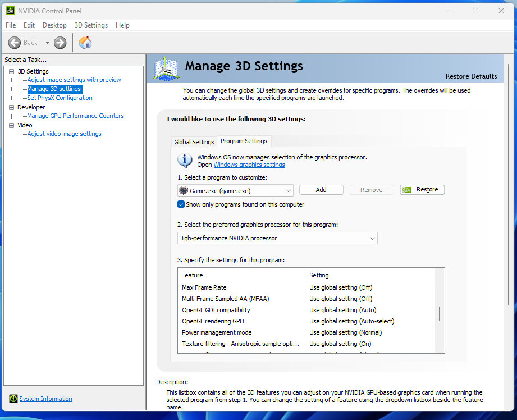
Task: Open the program selection dropdown Game.exe
Action: click(235, 190)
